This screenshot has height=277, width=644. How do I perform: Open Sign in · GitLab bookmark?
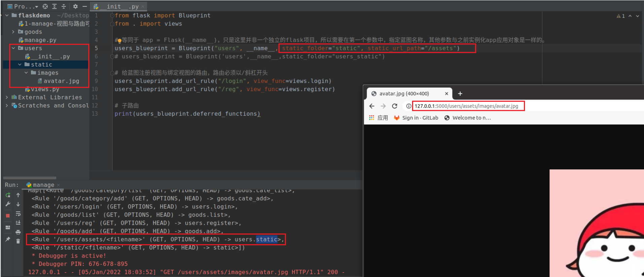point(416,118)
